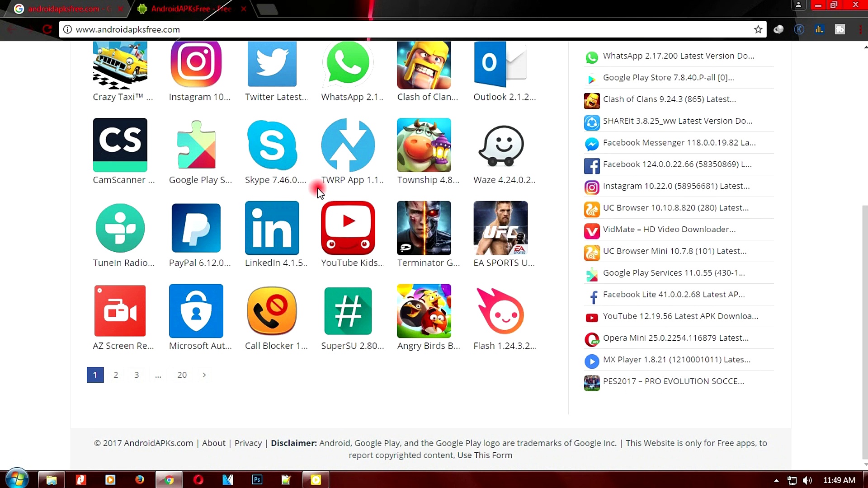This screenshot has width=868, height=488.
Task: Jump to page 20 of listings
Action: pos(182,375)
